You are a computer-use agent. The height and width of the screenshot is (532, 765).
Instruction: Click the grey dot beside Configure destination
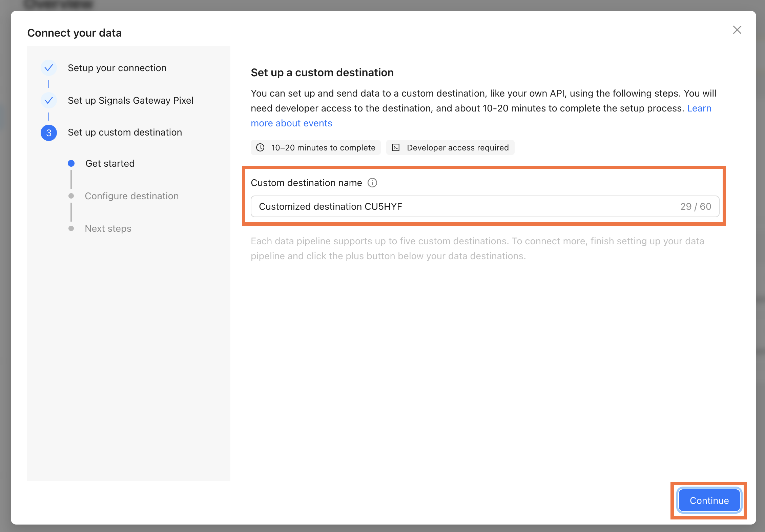click(x=71, y=196)
